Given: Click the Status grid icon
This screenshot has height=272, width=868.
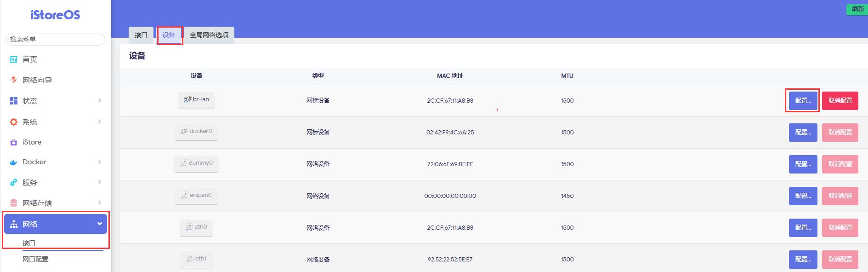Looking at the screenshot, I should coord(14,101).
